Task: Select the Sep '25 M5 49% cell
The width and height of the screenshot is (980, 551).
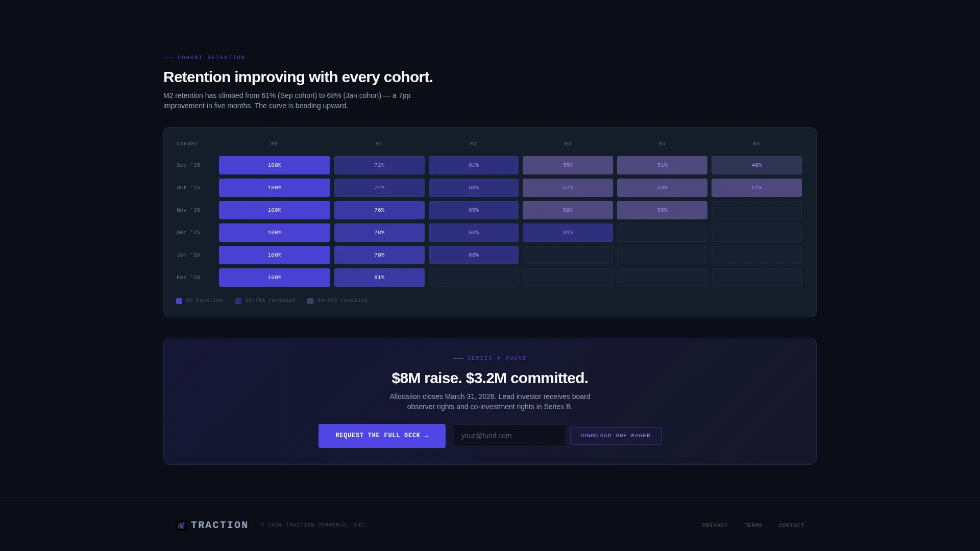Action: (x=756, y=165)
